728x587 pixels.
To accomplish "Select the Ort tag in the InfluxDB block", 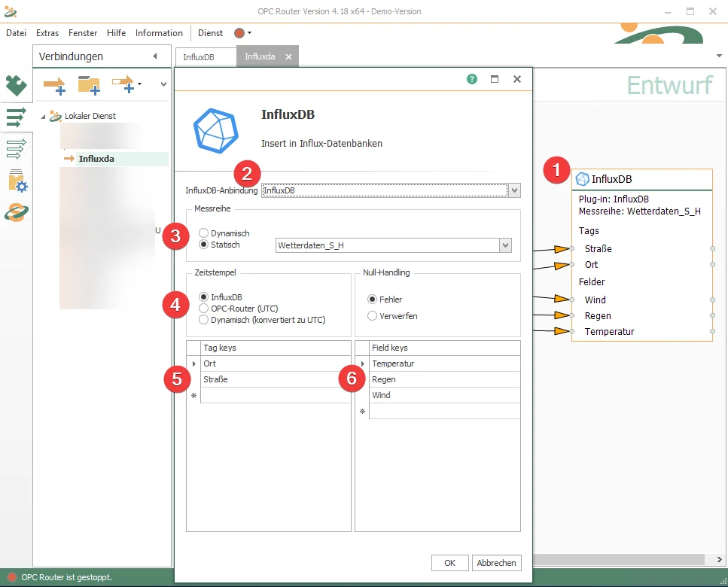I will tap(591, 264).
